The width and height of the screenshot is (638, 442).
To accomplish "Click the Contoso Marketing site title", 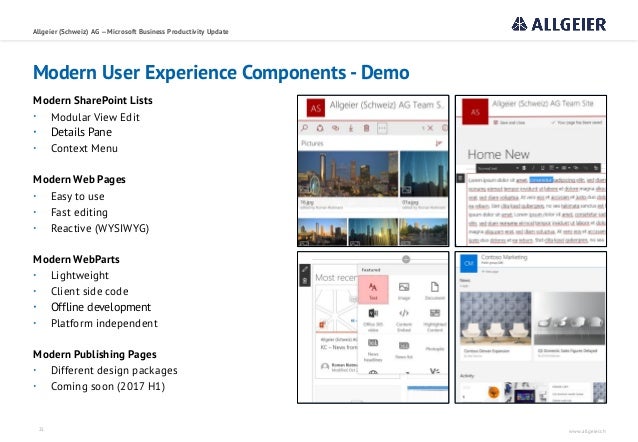I will coord(504,257).
